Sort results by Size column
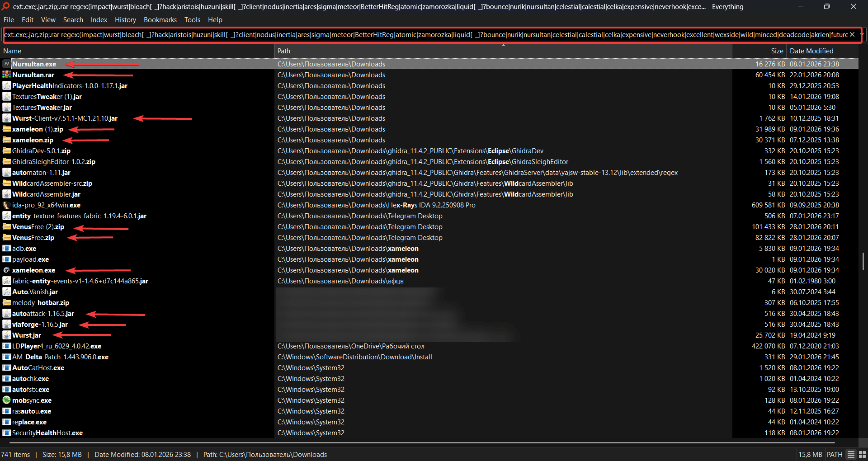Screen dimensions: 868x461 tap(777, 51)
